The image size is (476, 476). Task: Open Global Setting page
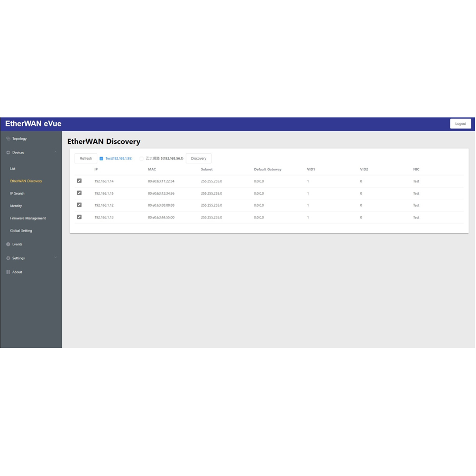21,231
